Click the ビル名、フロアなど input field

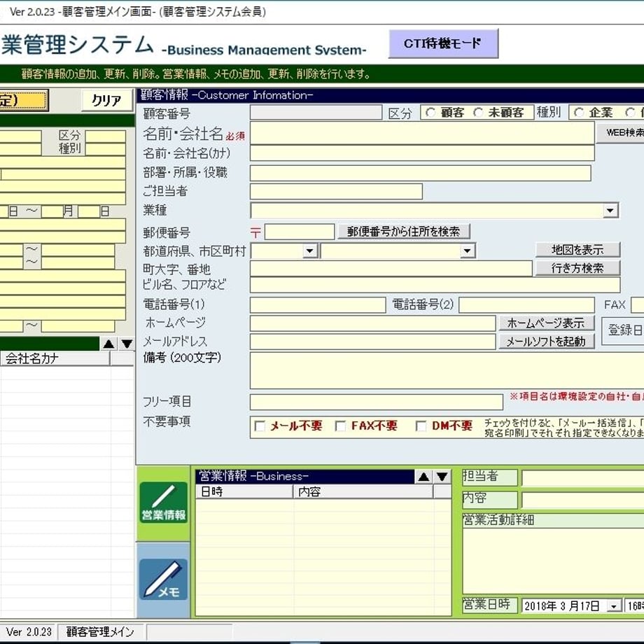[435, 285]
